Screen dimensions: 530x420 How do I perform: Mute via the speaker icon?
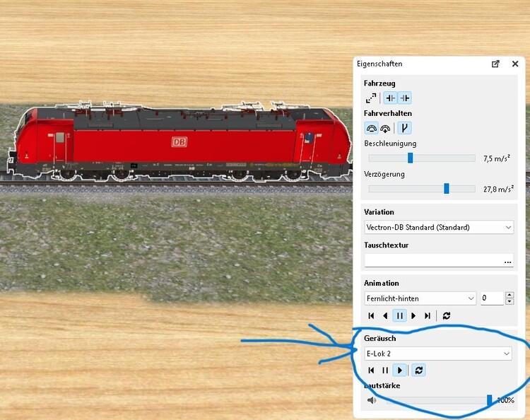pos(372,400)
